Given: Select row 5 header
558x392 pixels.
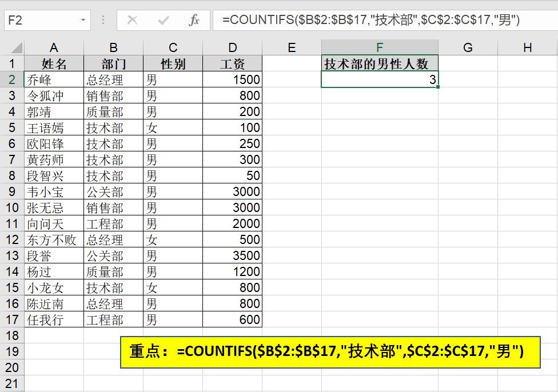Looking at the screenshot, I should [12, 127].
